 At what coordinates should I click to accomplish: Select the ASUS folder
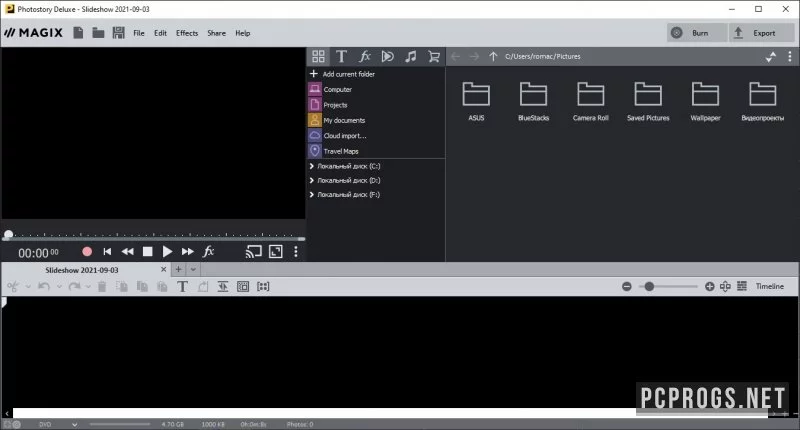tap(476, 101)
